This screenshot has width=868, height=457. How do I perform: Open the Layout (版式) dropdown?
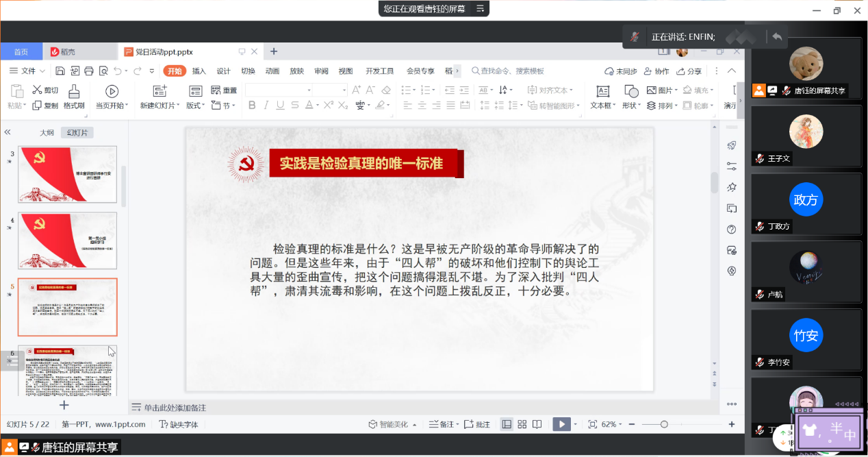coord(196,106)
